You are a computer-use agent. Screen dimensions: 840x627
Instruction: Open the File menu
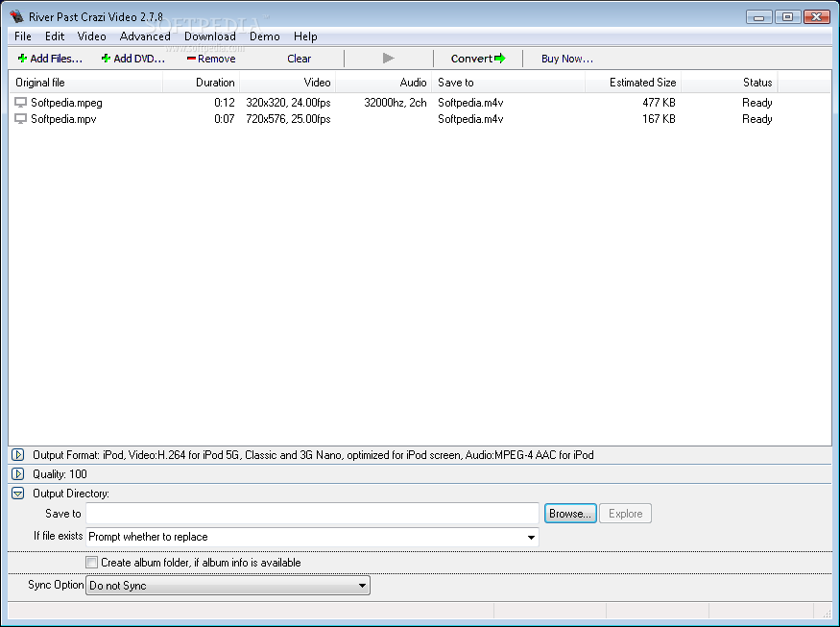coord(23,36)
